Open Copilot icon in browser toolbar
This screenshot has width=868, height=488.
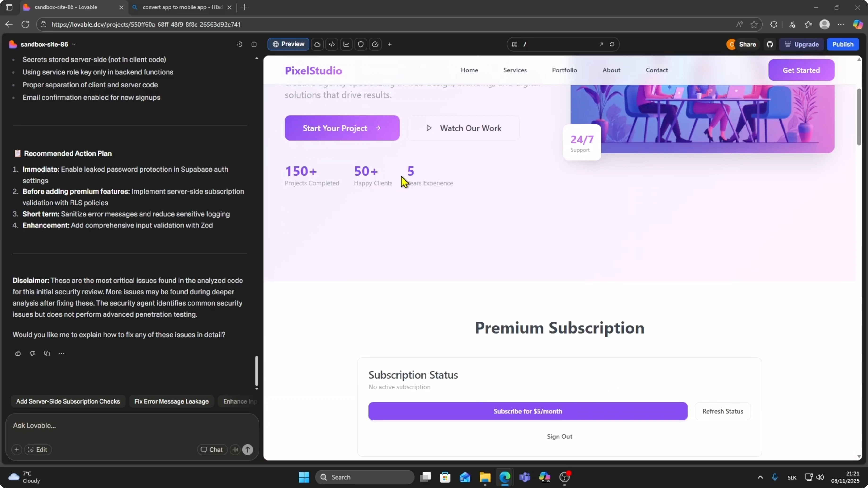pos(858,24)
